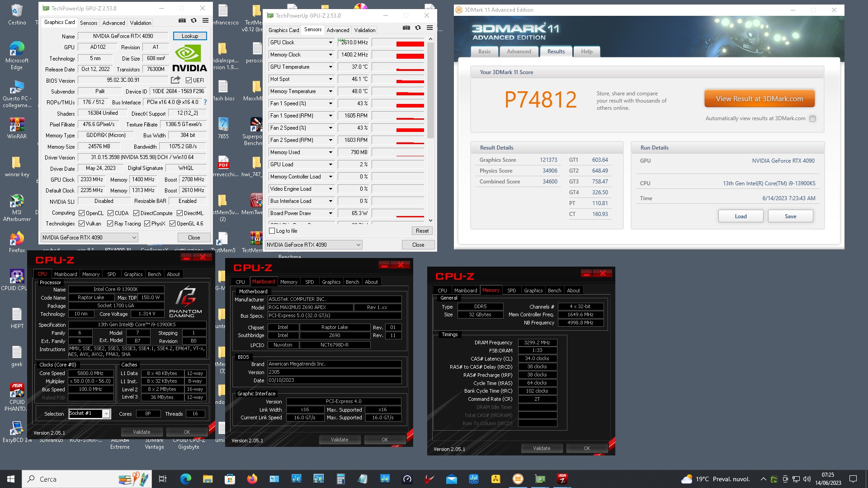The image size is (868, 488).
Task: Toggle the OpenCL checkbox
Action: point(81,213)
